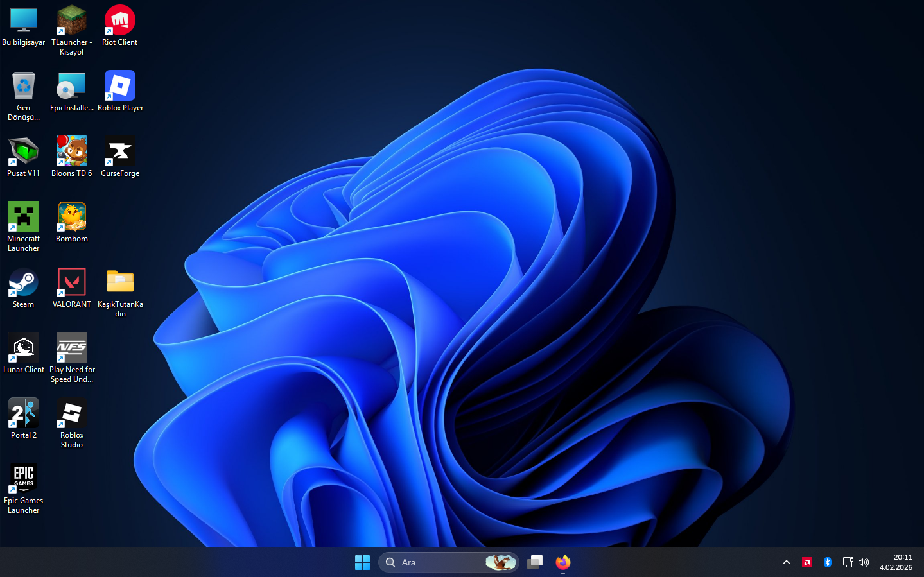The height and width of the screenshot is (577, 924).
Task: Open Firefox from the taskbar
Action: point(563,562)
